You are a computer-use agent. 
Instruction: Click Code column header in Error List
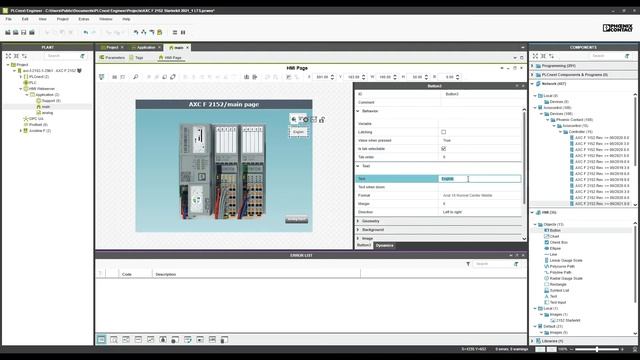tap(127, 274)
